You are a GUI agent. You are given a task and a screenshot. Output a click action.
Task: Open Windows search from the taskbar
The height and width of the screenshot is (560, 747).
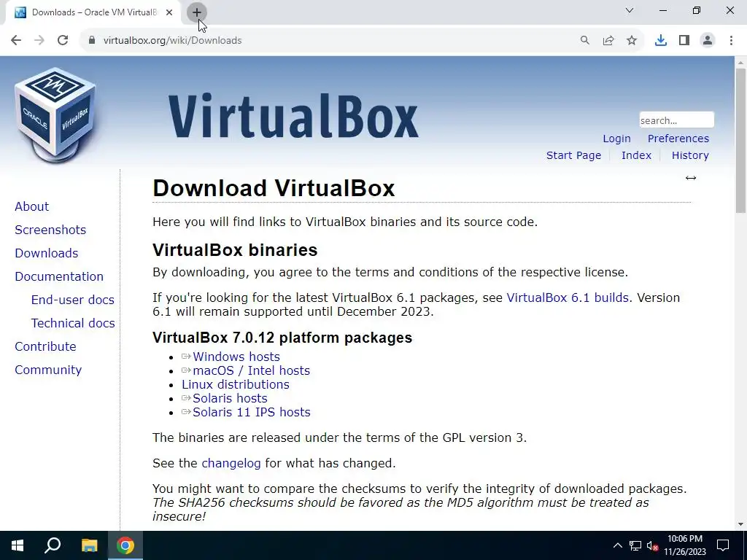53,545
